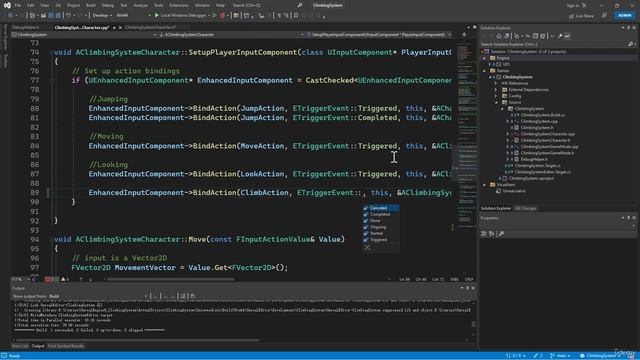Viewport: 640px width, 360px height.
Task: Select ClimbingSystemCharacter.cpp in Solution Explorer
Action: 547,134
